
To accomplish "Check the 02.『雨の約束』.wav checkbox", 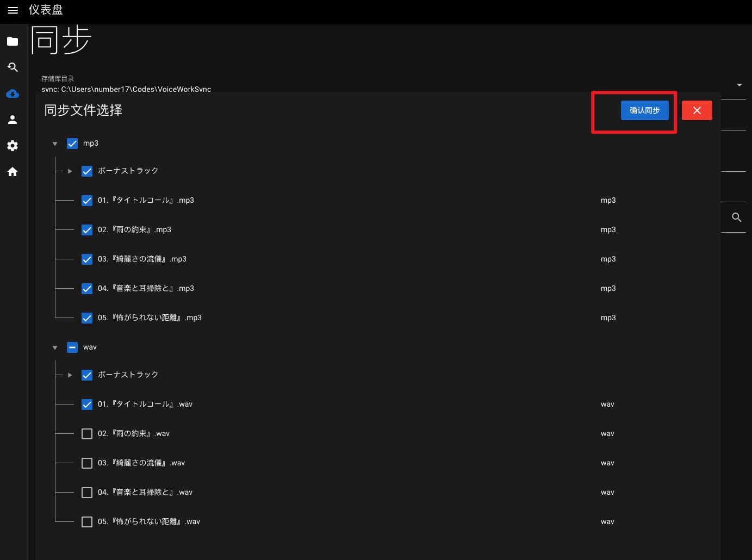I will [x=87, y=434].
